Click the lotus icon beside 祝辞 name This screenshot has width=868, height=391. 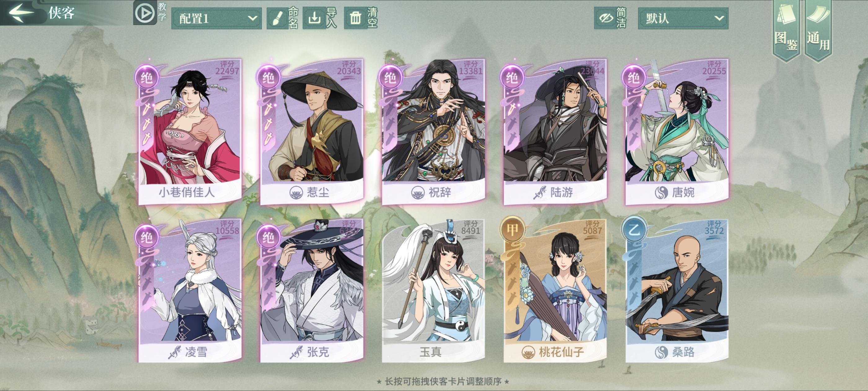[418, 193]
